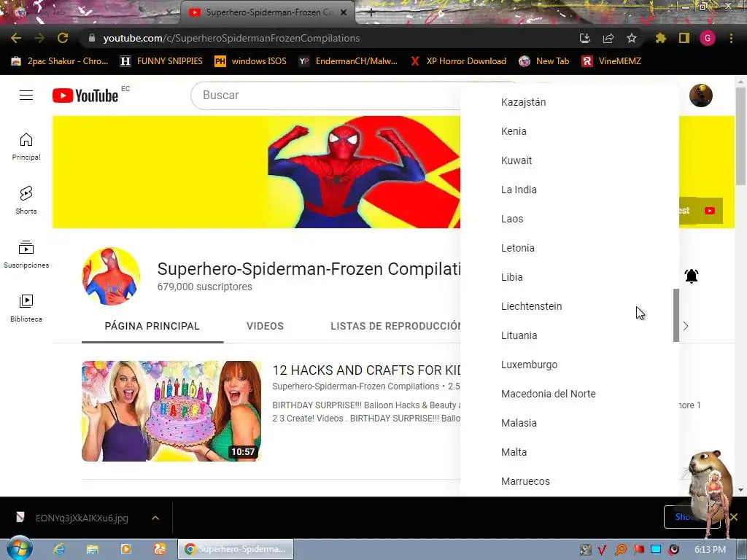Image resolution: width=747 pixels, height=560 pixels.
Task: Open the New Tab bookmark
Action: (x=544, y=61)
